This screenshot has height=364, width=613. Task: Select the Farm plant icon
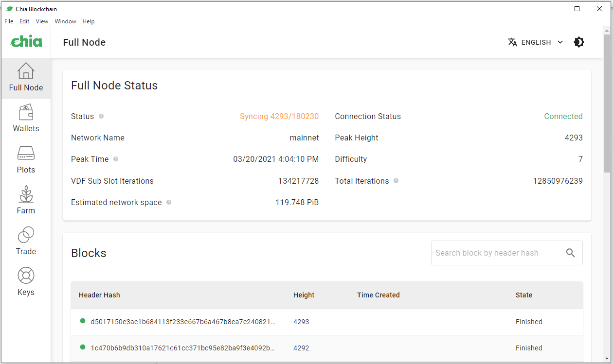(26, 194)
